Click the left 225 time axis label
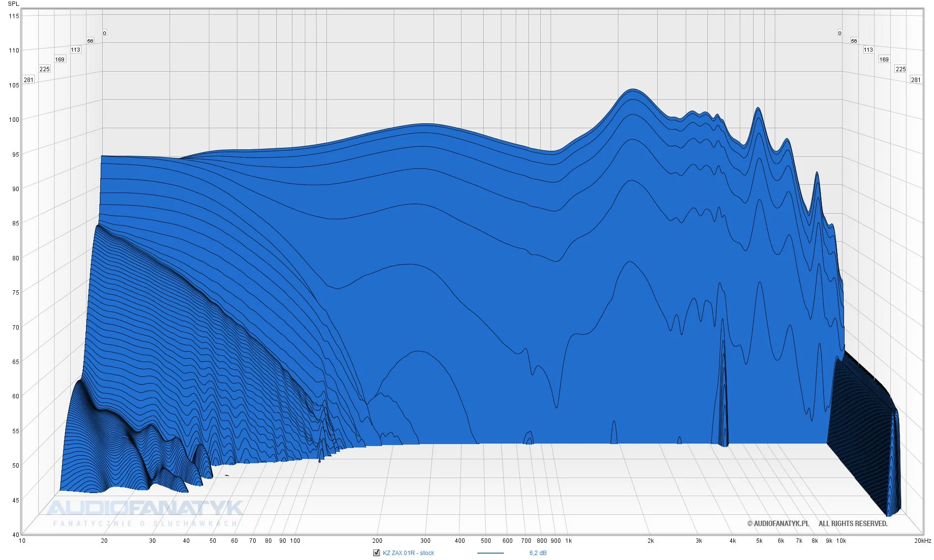 [x=45, y=69]
